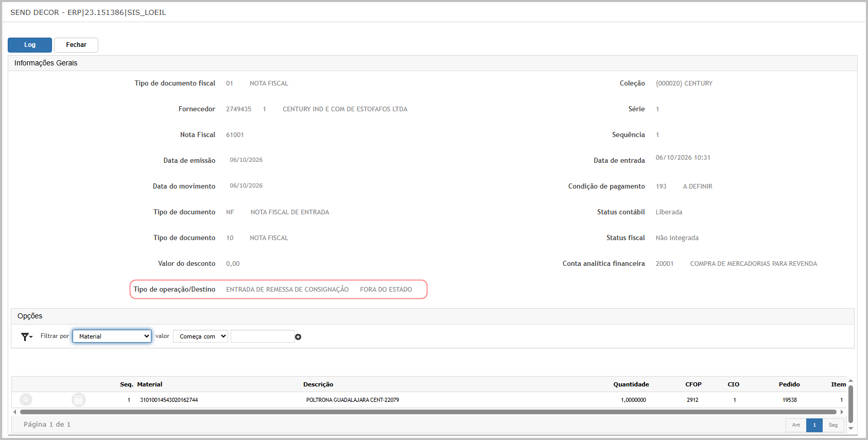This screenshot has width=868, height=440.
Task: Click the Ant previous-page button
Action: (x=796, y=425)
